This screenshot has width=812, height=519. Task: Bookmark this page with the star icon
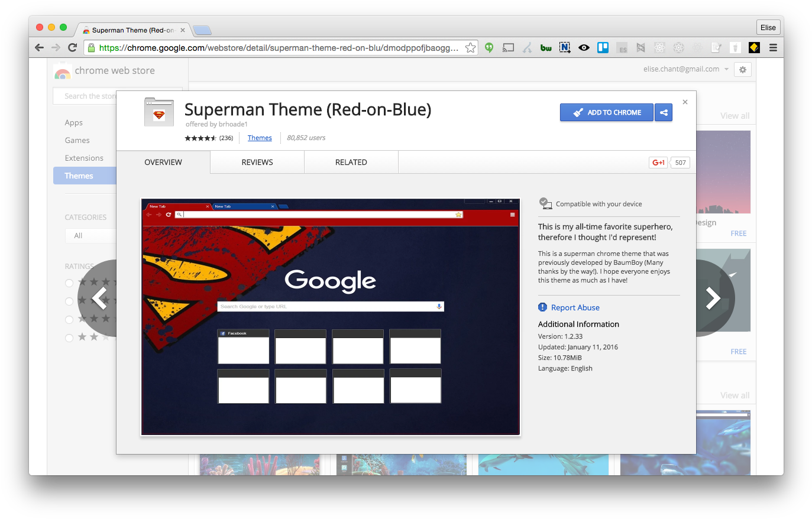click(x=470, y=48)
